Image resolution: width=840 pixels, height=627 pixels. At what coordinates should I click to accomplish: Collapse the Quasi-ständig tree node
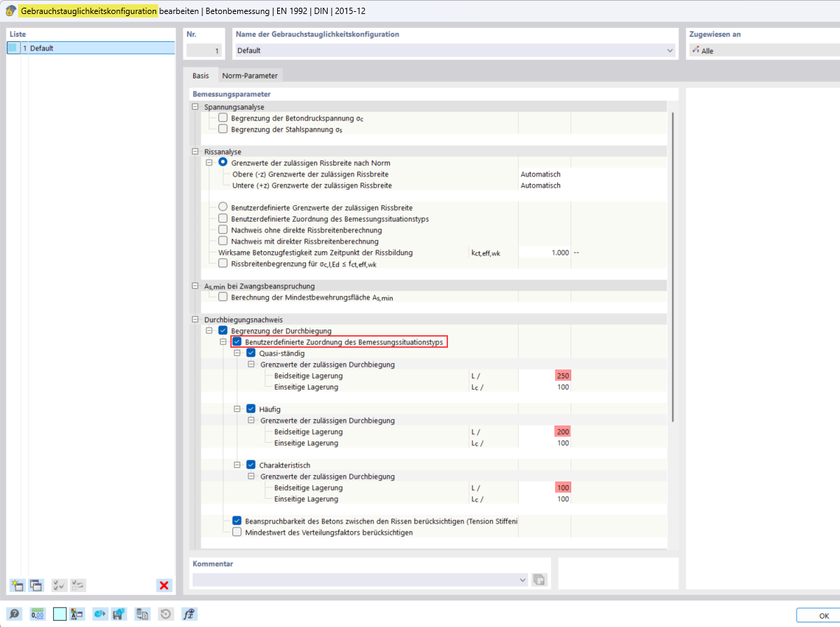click(237, 353)
